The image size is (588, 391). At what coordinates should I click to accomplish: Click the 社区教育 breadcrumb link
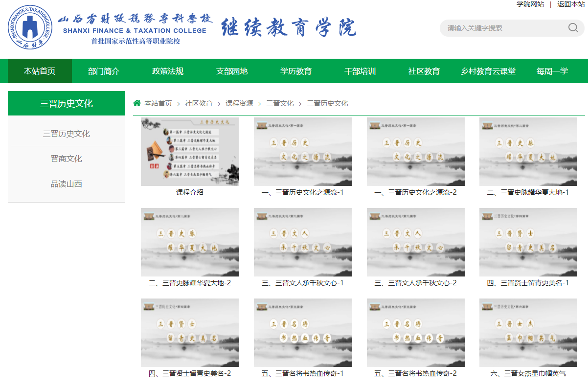tap(199, 103)
